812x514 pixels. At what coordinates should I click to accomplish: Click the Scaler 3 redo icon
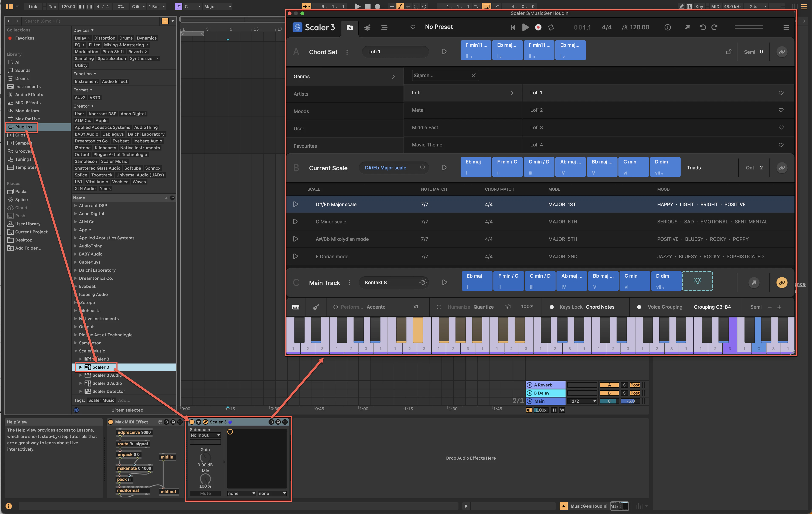pos(714,27)
